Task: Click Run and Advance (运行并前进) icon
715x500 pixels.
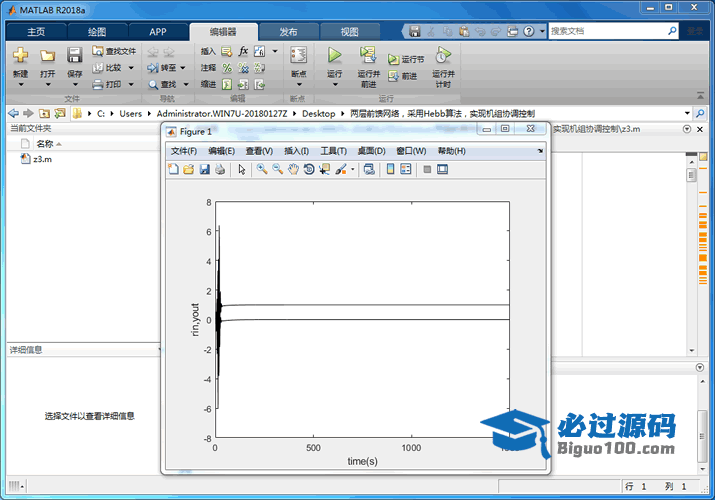Action: coord(368,55)
